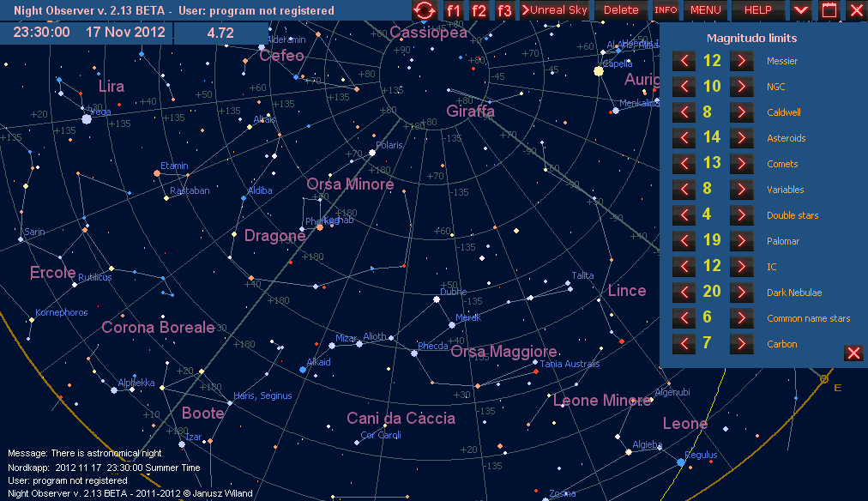Click the Ercole constellation name

[x=52, y=272]
